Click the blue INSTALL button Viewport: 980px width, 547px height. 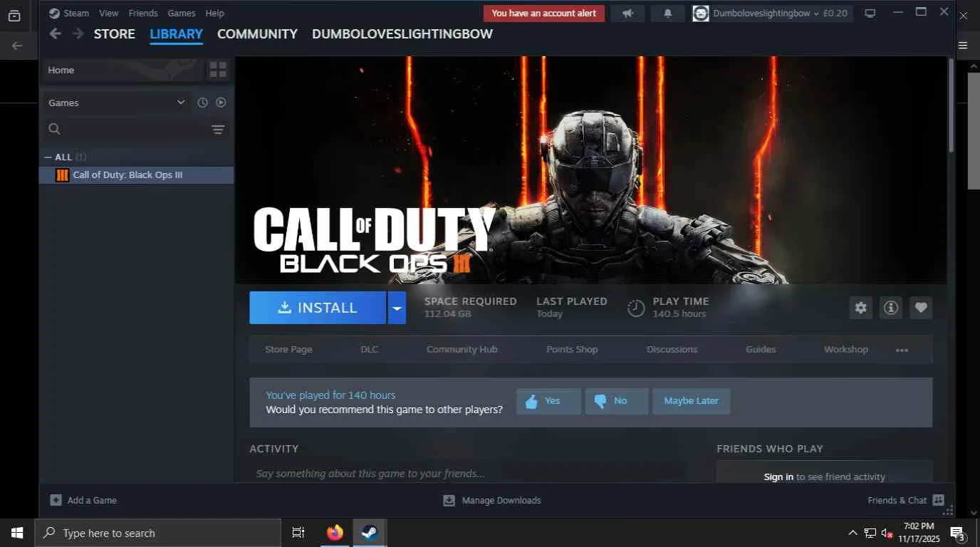[x=318, y=308]
